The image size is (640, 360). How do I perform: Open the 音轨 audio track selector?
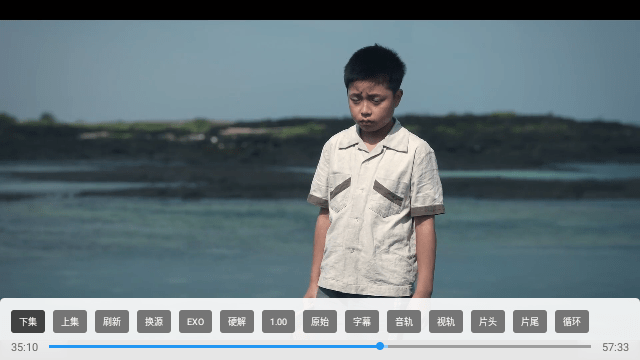(404, 322)
